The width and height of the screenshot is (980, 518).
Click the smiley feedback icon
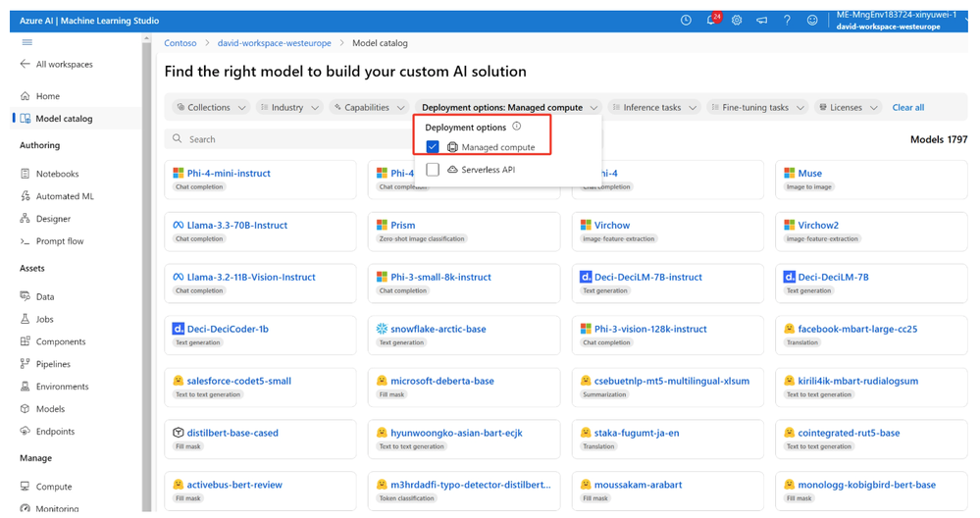coord(812,20)
